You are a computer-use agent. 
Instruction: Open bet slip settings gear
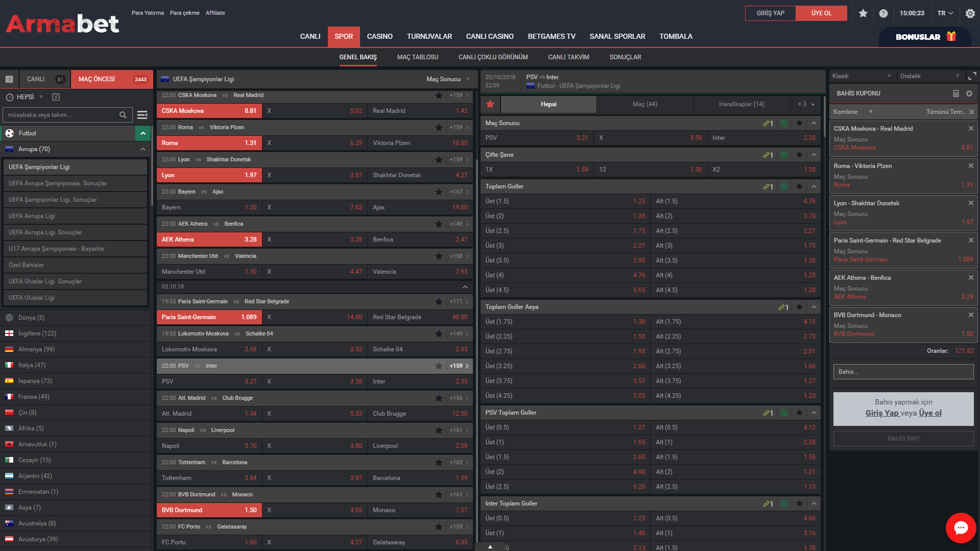pyautogui.click(x=969, y=93)
